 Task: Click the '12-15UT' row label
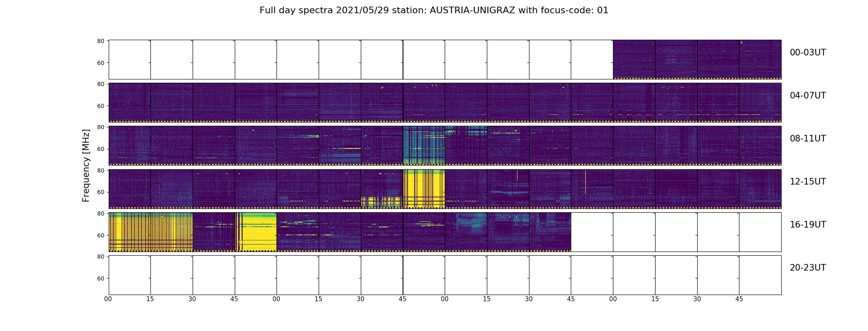coord(808,182)
